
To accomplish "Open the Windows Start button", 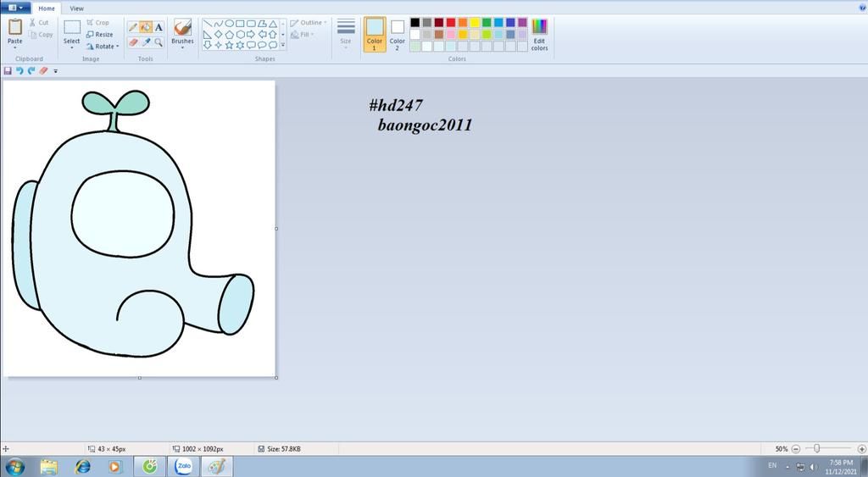I will click(14, 467).
